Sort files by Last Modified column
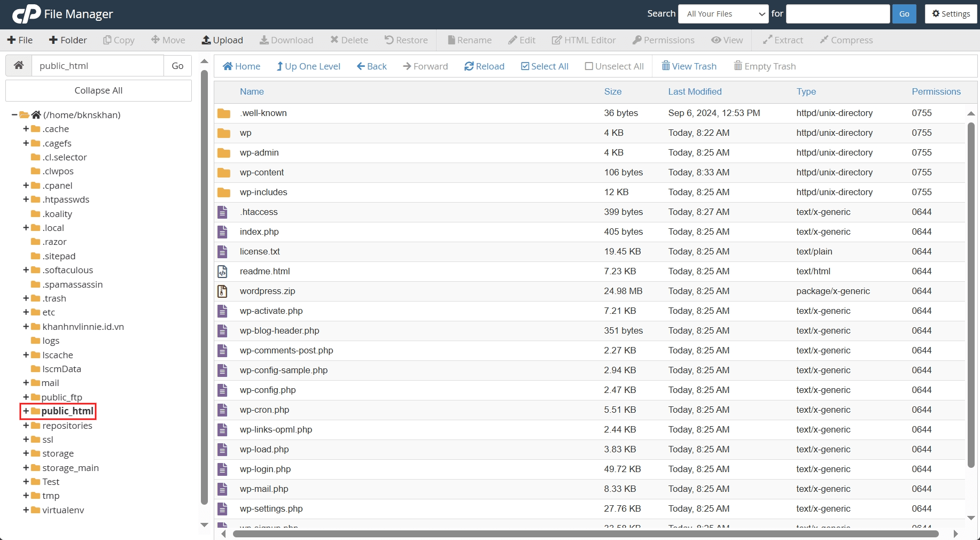This screenshot has height=540, width=980. 695,91
